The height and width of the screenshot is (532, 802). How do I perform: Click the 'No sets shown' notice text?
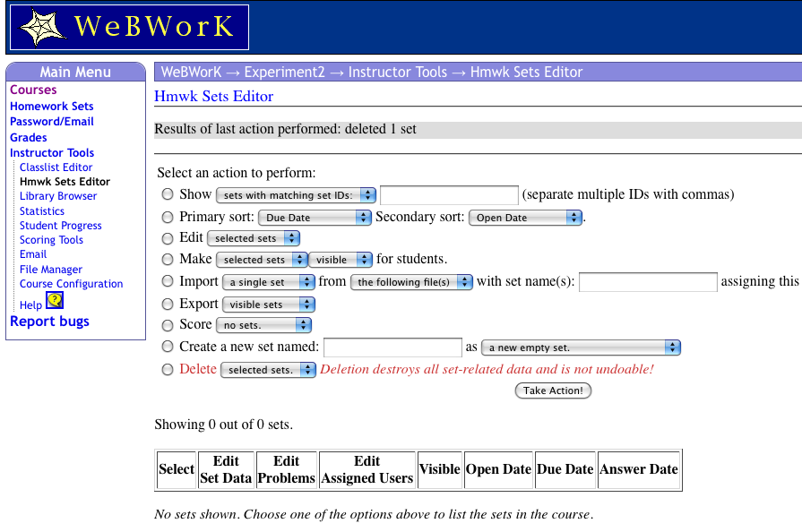coord(374,514)
